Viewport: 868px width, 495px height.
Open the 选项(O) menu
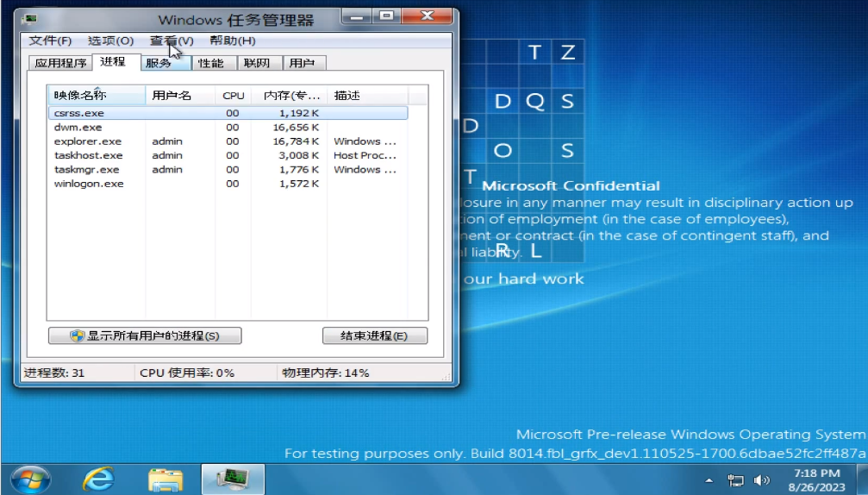click(110, 41)
